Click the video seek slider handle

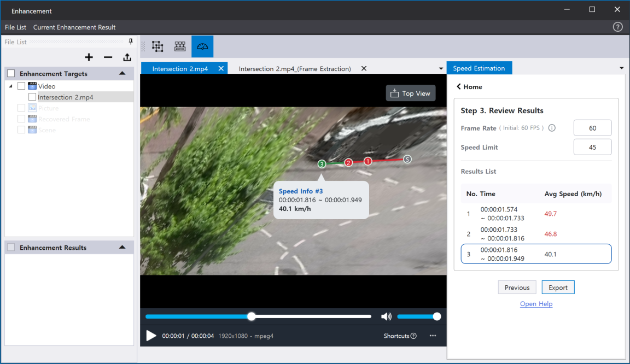pyautogui.click(x=251, y=316)
